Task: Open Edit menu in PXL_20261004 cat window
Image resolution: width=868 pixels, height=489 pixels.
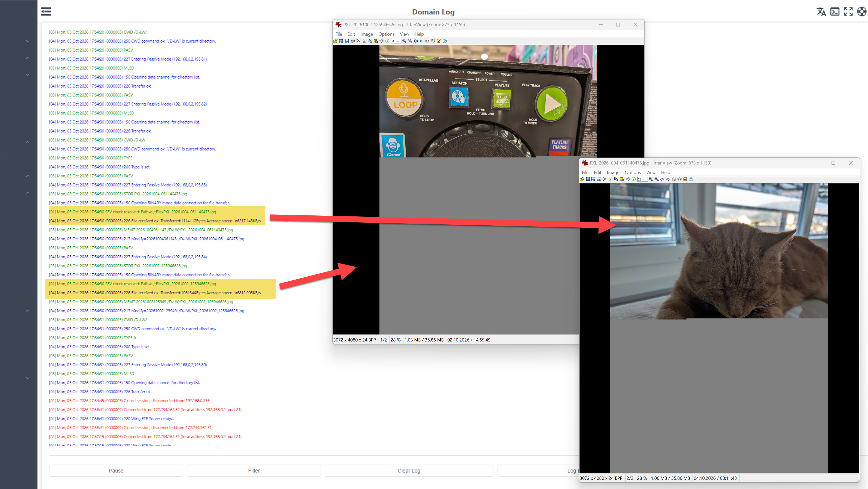Action: (597, 172)
